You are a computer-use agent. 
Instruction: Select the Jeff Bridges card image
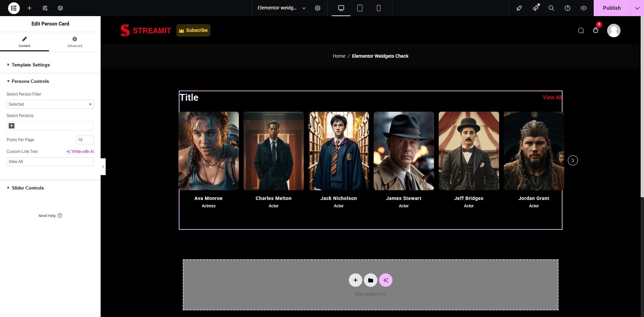tap(469, 151)
